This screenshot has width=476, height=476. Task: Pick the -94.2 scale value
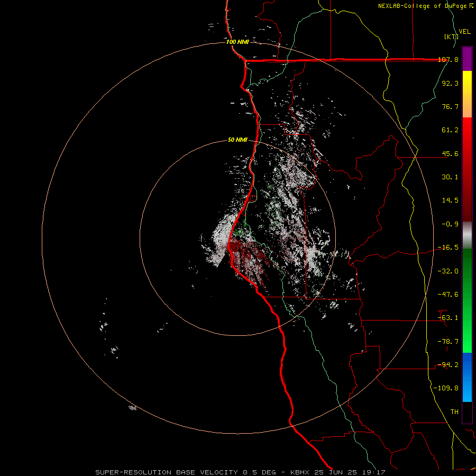point(448,365)
